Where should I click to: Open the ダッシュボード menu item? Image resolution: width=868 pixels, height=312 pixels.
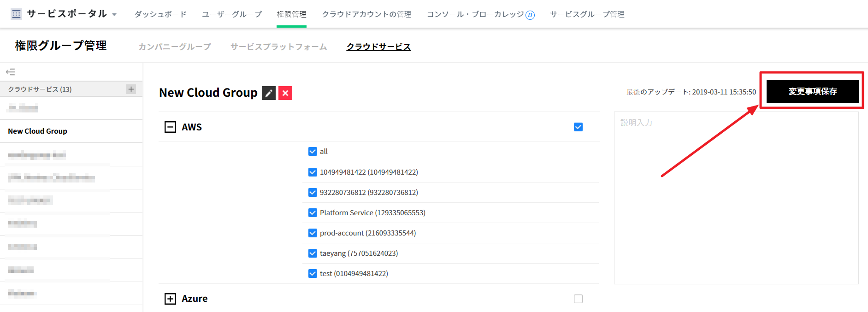tap(160, 14)
